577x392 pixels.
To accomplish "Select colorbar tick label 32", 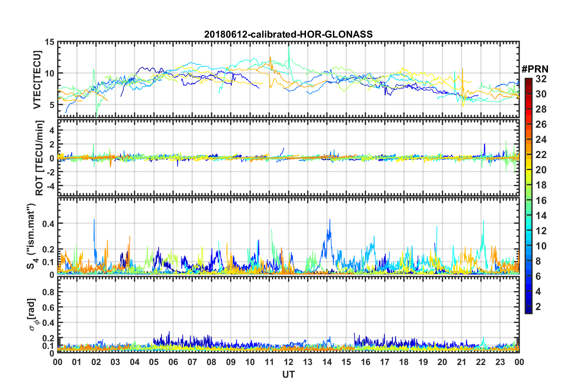I will (541, 79).
